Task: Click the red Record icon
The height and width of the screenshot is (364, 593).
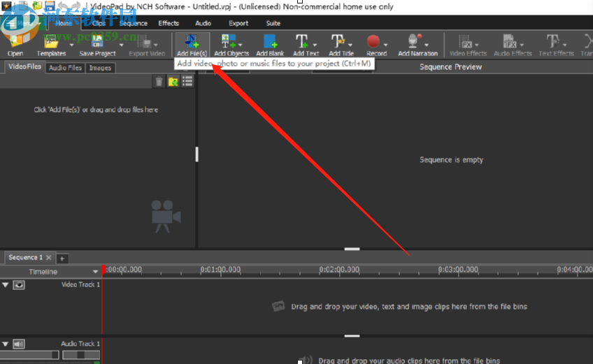Action: click(373, 42)
